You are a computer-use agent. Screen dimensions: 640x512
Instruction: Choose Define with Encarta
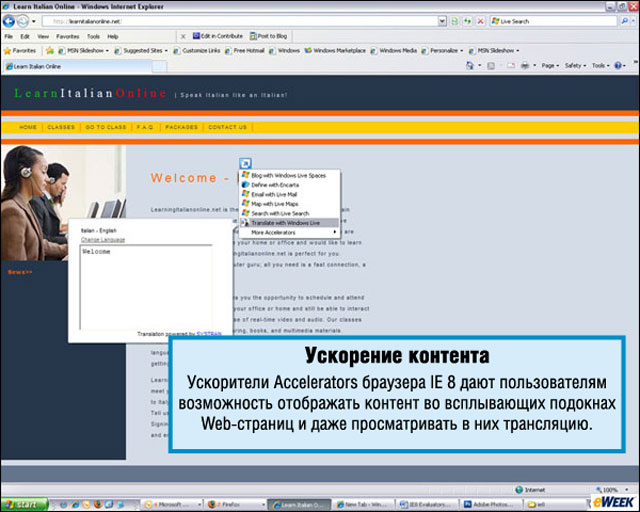click(289, 185)
